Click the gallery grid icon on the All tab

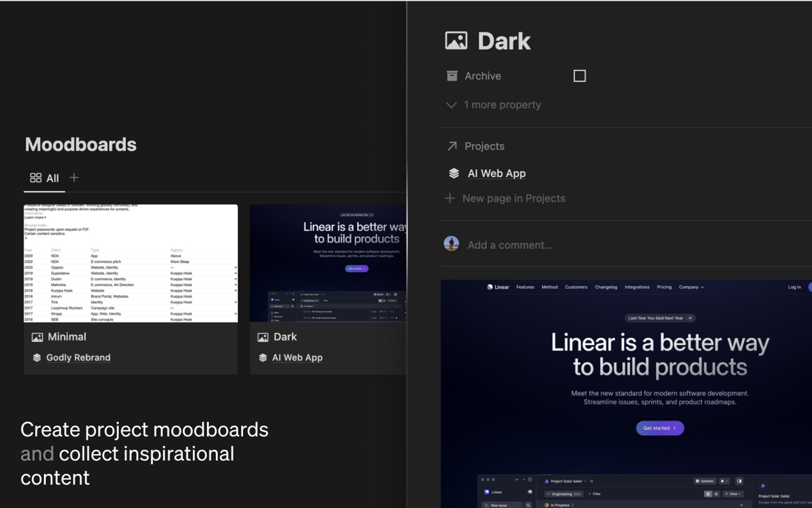pos(36,178)
